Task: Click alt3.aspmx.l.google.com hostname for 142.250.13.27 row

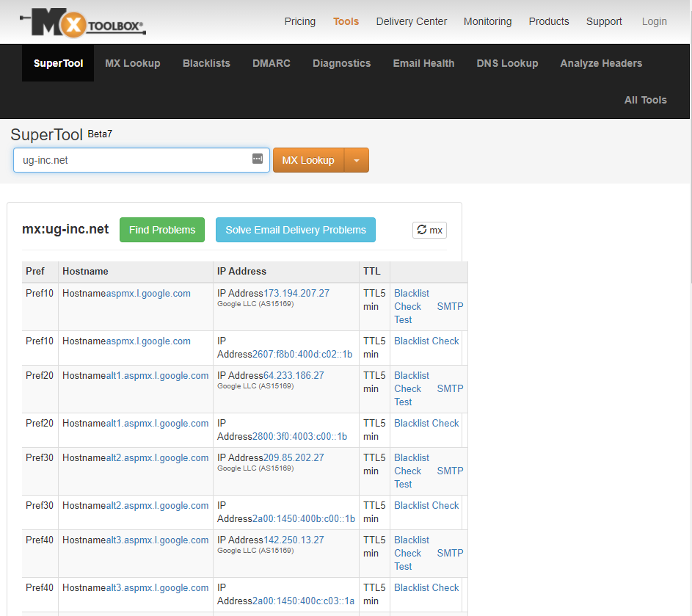Action: point(157,540)
